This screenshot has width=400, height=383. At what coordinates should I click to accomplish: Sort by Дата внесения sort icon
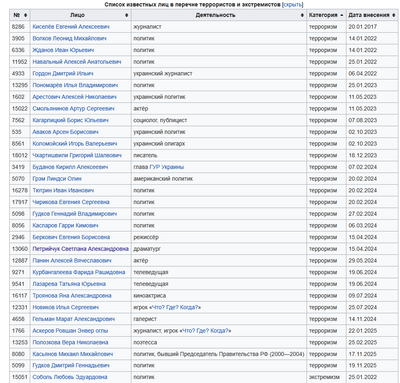coord(394,15)
